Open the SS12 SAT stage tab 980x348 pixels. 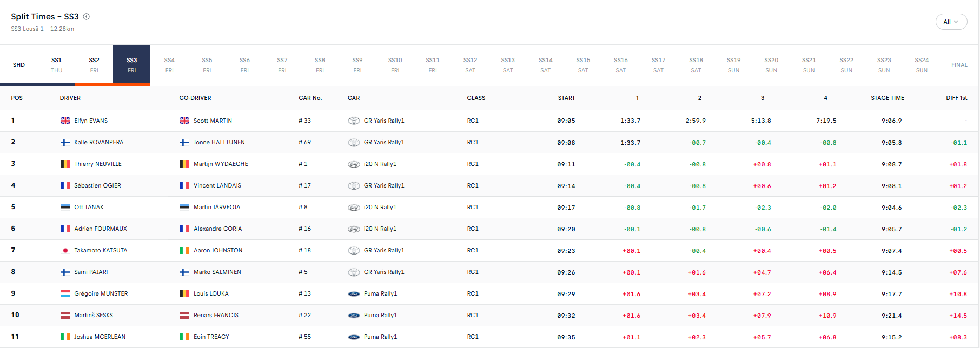click(471, 65)
